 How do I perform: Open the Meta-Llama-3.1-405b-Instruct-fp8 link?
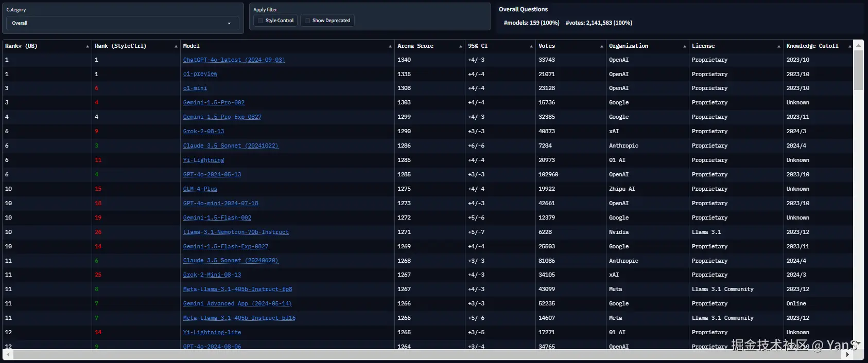coord(237,289)
